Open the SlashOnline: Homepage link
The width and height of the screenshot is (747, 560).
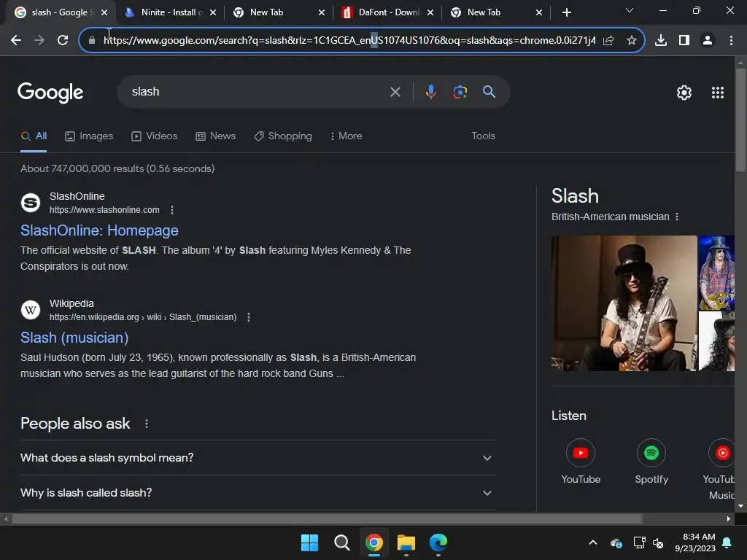(x=99, y=230)
